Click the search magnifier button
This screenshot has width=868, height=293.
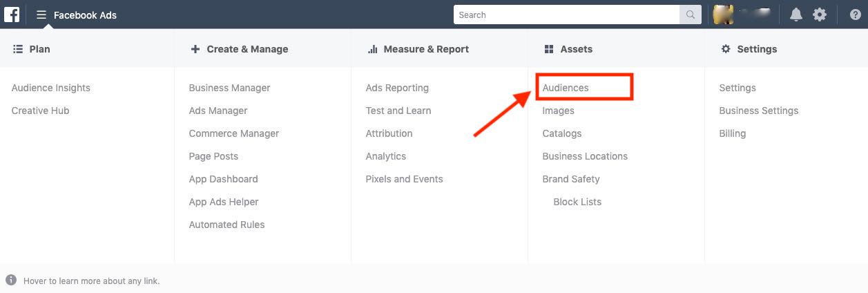(690, 15)
